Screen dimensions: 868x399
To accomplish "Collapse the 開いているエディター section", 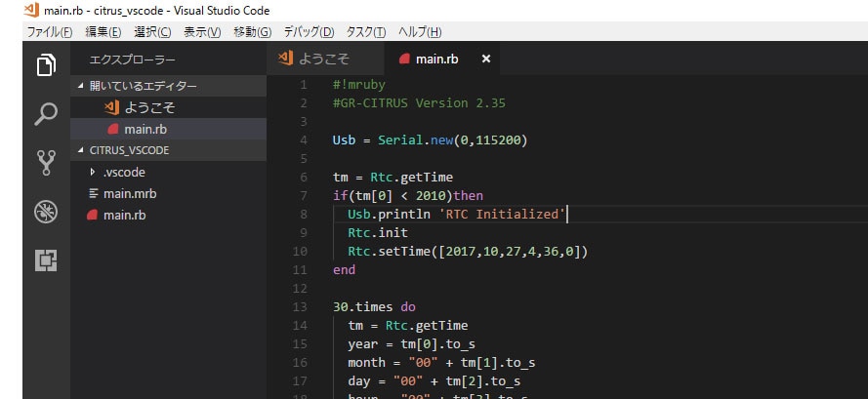I will pyautogui.click(x=168, y=86).
